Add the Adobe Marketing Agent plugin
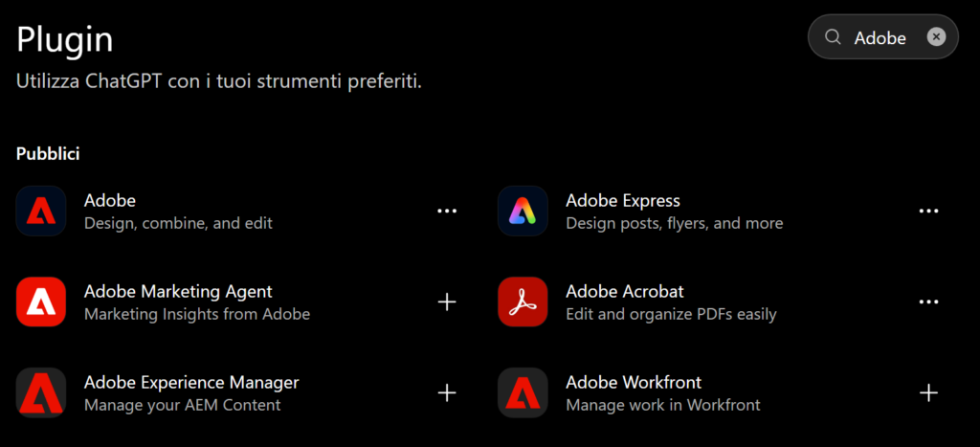This screenshot has width=980, height=447. pos(447,302)
